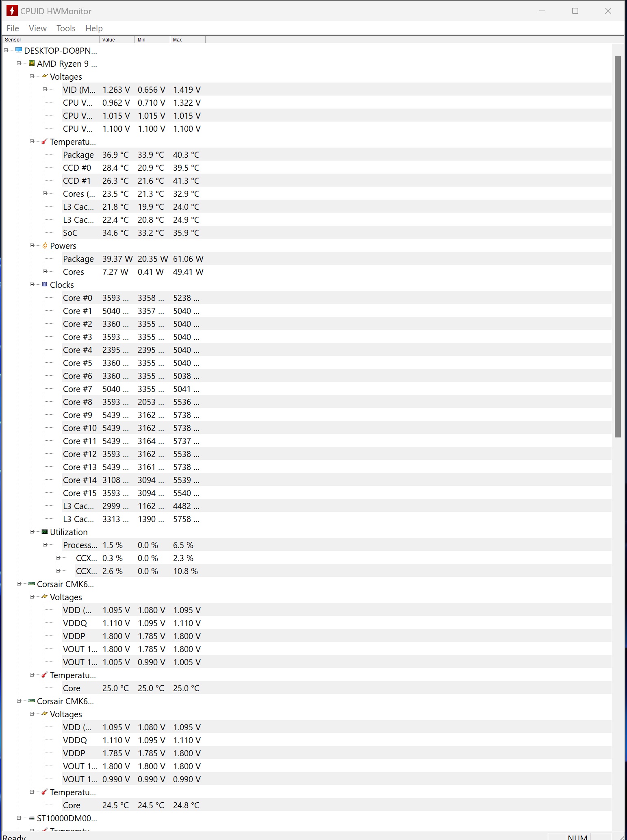627x840 pixels.
Task: Click the Powers flame icon
Action: tap(45, 246)
